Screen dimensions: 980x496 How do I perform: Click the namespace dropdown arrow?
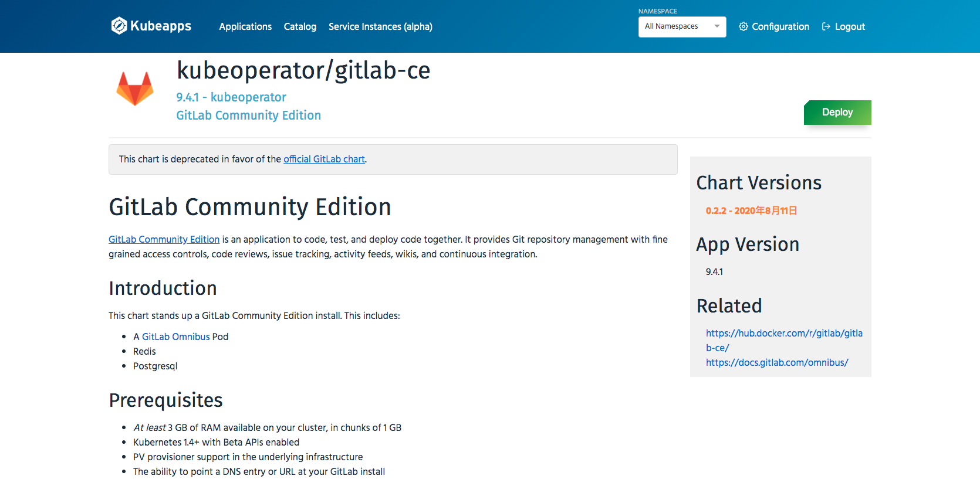pos(717,26)
